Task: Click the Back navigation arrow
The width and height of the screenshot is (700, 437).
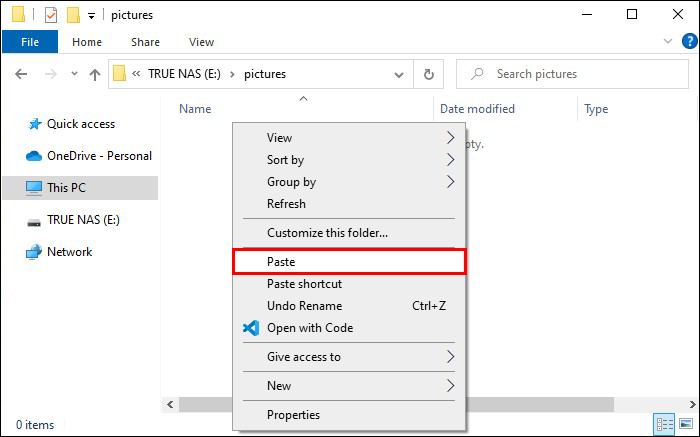Action: [x=22, y=74]
